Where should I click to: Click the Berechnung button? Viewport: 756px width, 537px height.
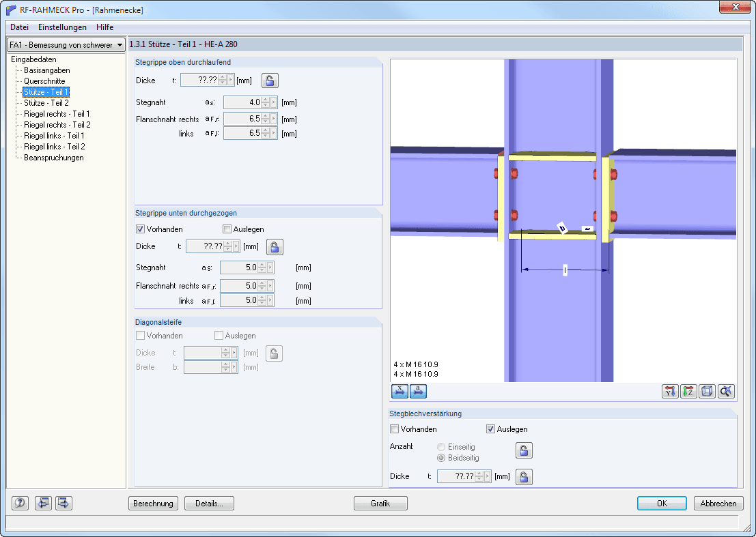(x=154, y=504)
